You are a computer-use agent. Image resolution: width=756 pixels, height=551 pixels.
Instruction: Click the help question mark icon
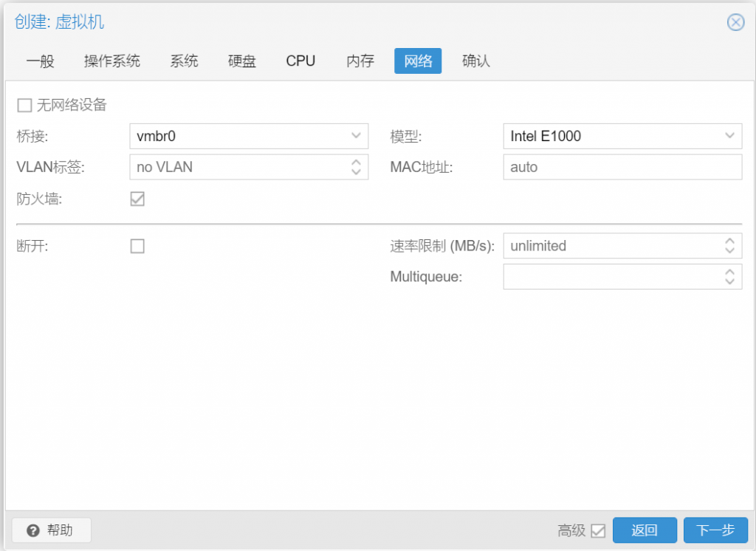coord(35,530)
